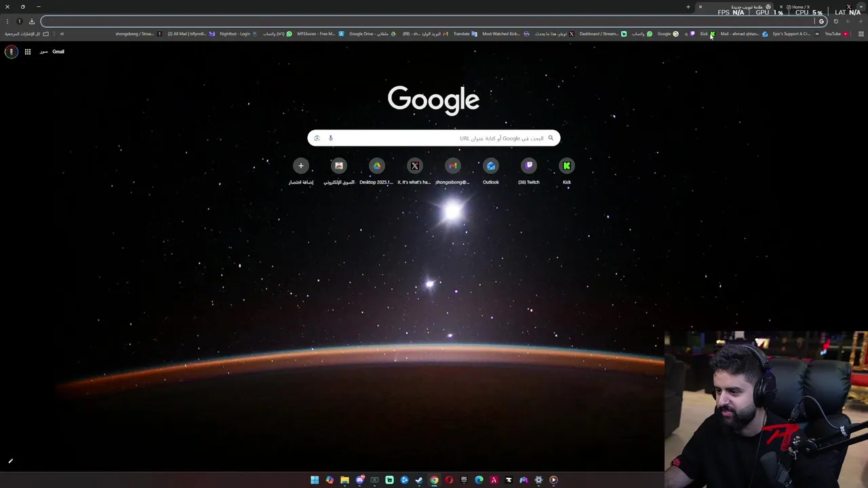Open the X shortcut tile
The height and width of the screenshot is (488, 868).
(415, 171)
